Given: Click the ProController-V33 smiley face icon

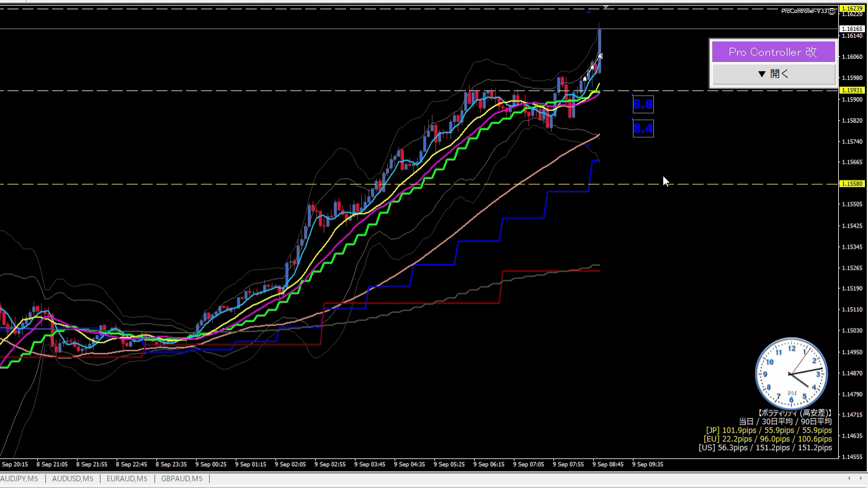Looking at the screenshot, I should click(831, 11).
